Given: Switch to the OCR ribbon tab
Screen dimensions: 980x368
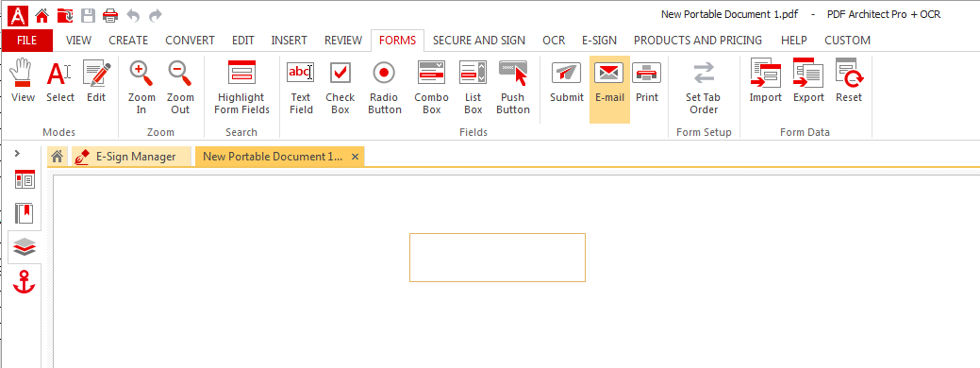Looking at the screenshot, I should 554,41.
